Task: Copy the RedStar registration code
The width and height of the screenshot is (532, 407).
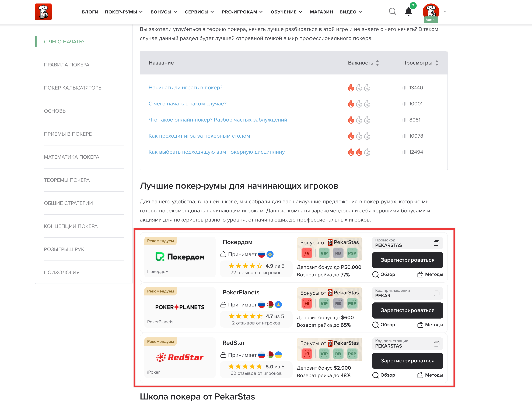Action: point(436,344)
